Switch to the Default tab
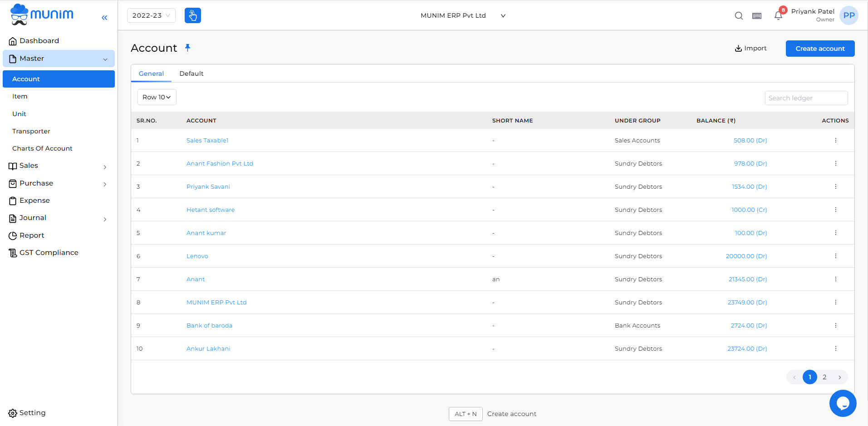The width and height of the screenshot is (868, 426). pos(191,73)
